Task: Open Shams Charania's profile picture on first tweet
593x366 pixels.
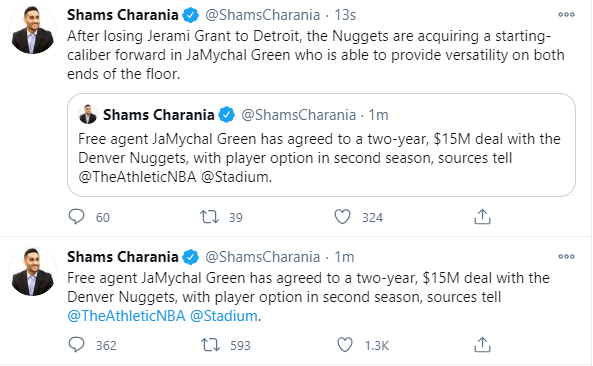Action: pos(32,30)
